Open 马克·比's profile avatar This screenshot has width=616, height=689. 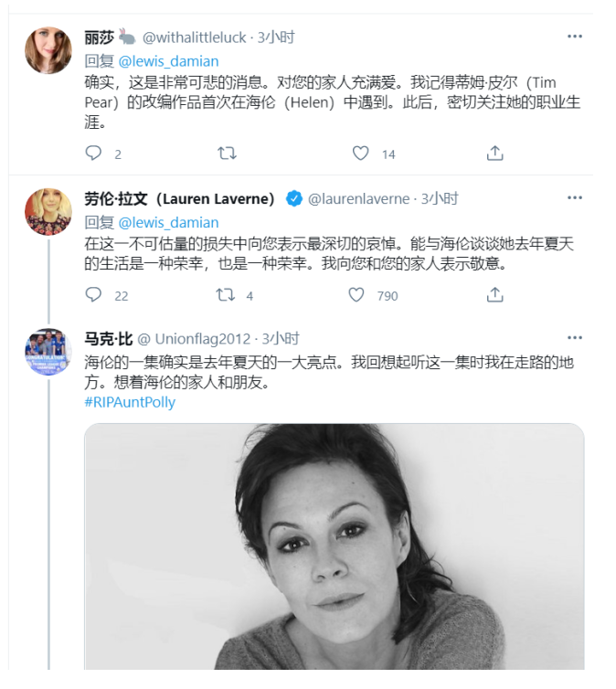(x=48, y=352)
